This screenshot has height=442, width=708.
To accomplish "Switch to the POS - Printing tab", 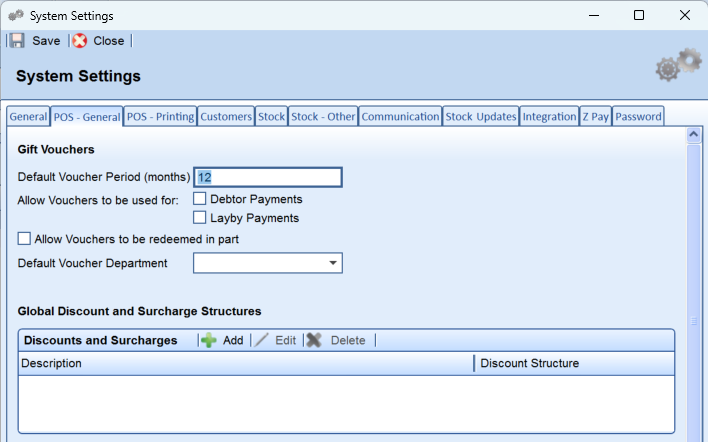I will (160, 116).
